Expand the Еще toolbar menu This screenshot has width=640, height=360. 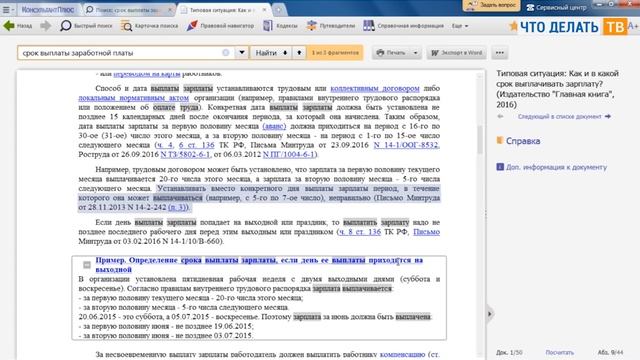coord(460,26)
